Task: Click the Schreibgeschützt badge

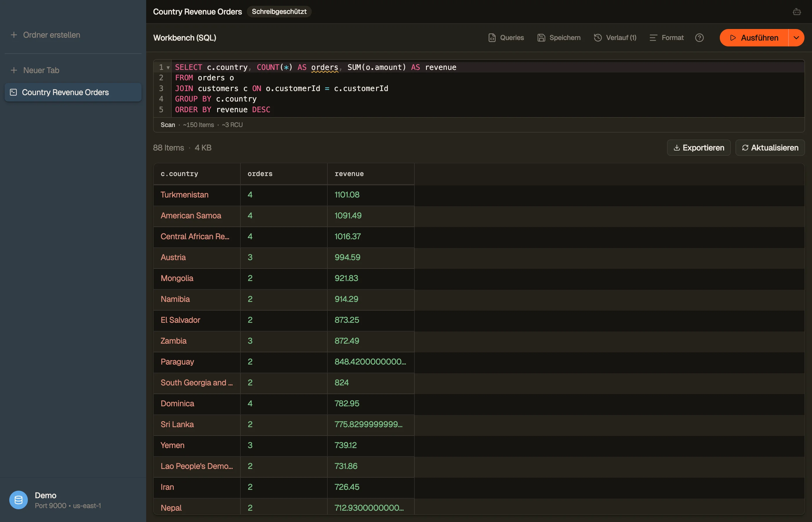Action: coord(279,12)
